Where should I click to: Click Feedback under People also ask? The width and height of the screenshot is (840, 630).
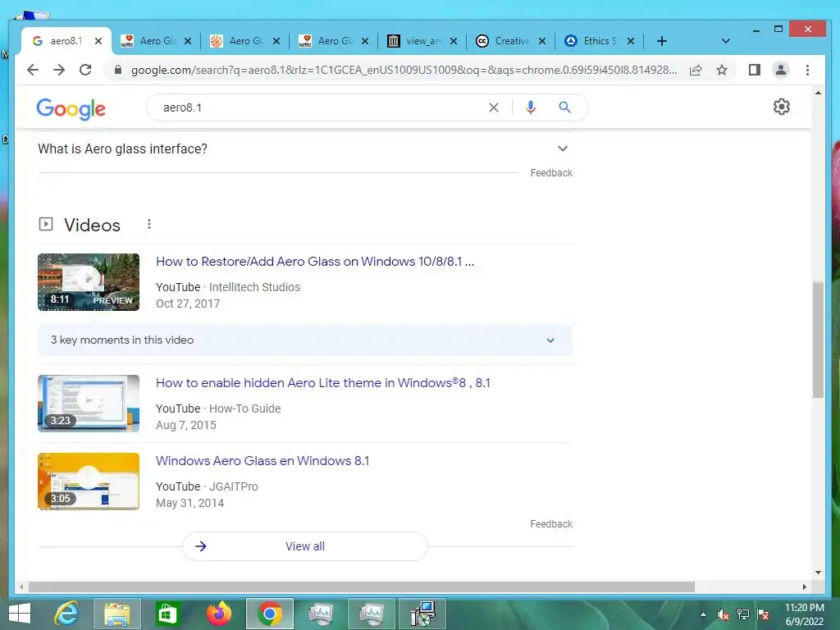coord(551,173)
